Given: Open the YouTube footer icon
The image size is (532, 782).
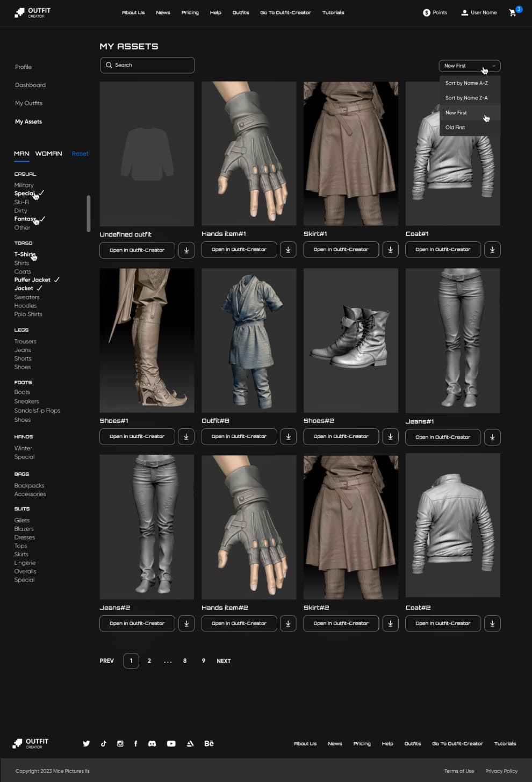Looking at the screenshot, I should 171,744.
